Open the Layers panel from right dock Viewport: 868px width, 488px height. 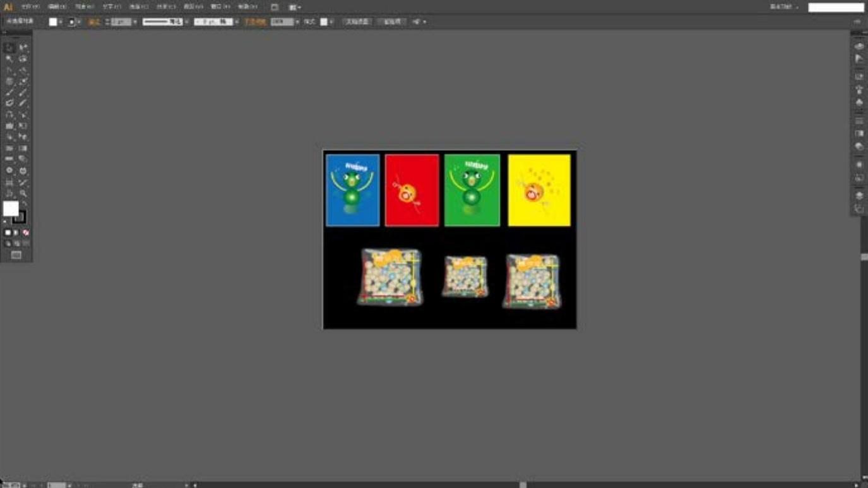(859, 196)
